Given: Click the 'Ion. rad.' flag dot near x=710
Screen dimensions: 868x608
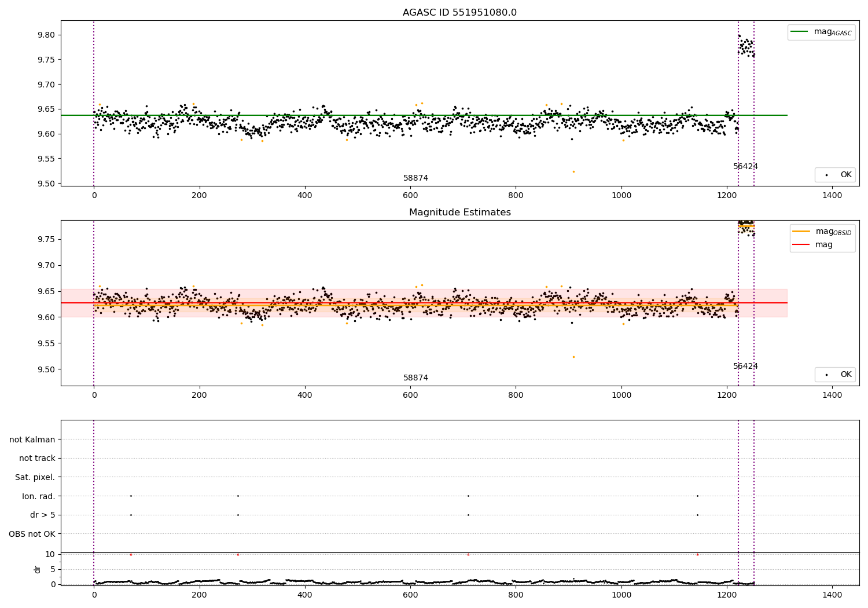Looking at the screenshot, I should pyautogui.click(x=468, y=496).
